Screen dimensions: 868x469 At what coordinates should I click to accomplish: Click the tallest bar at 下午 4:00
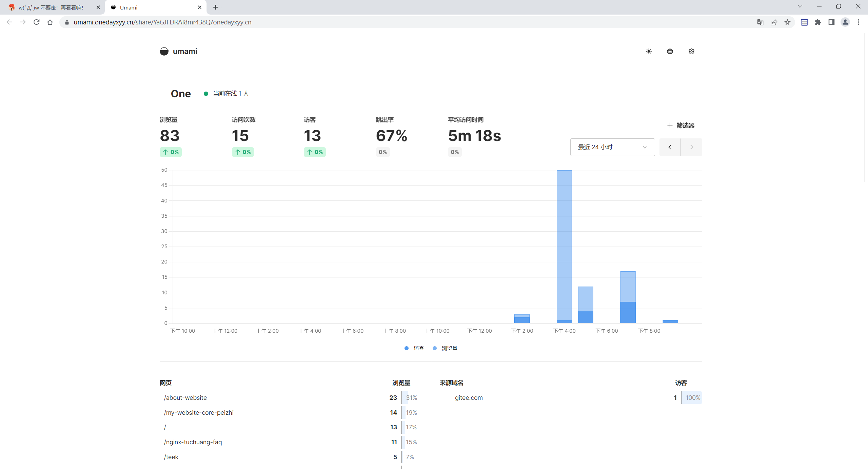point(564,247)
